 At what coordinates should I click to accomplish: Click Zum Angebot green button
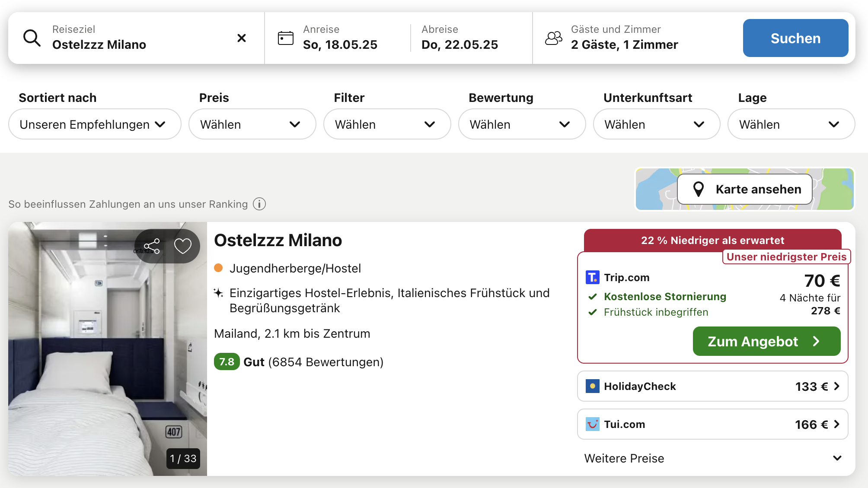[x=766, y=341]
